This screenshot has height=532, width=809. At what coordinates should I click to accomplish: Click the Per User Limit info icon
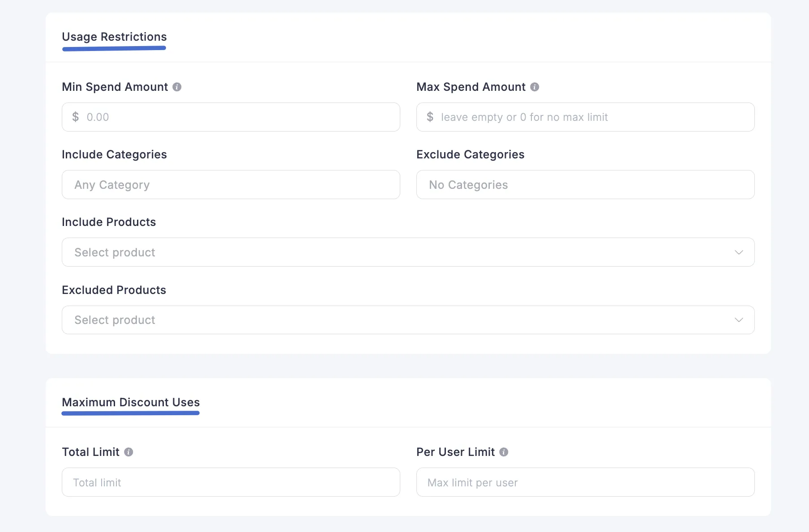click(504, 452)
